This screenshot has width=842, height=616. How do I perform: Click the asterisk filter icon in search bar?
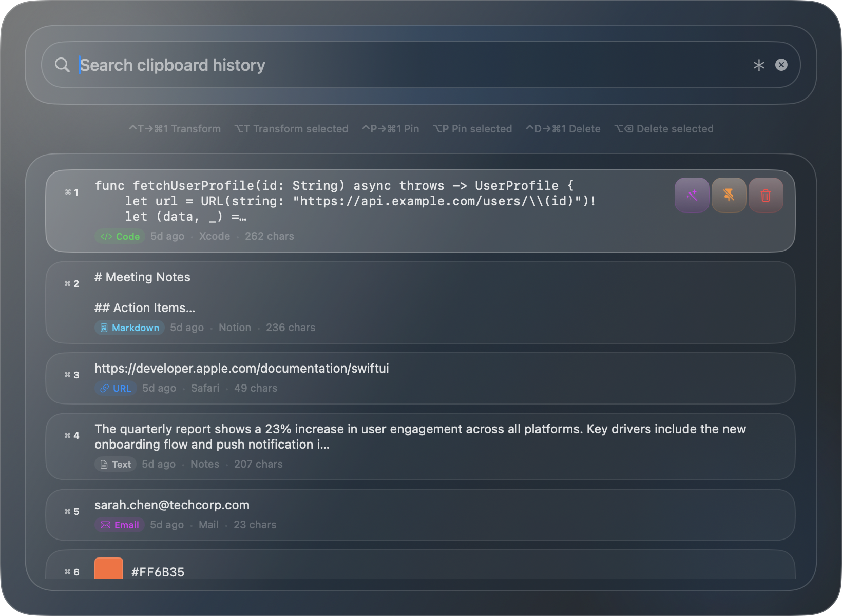point(759,65)
